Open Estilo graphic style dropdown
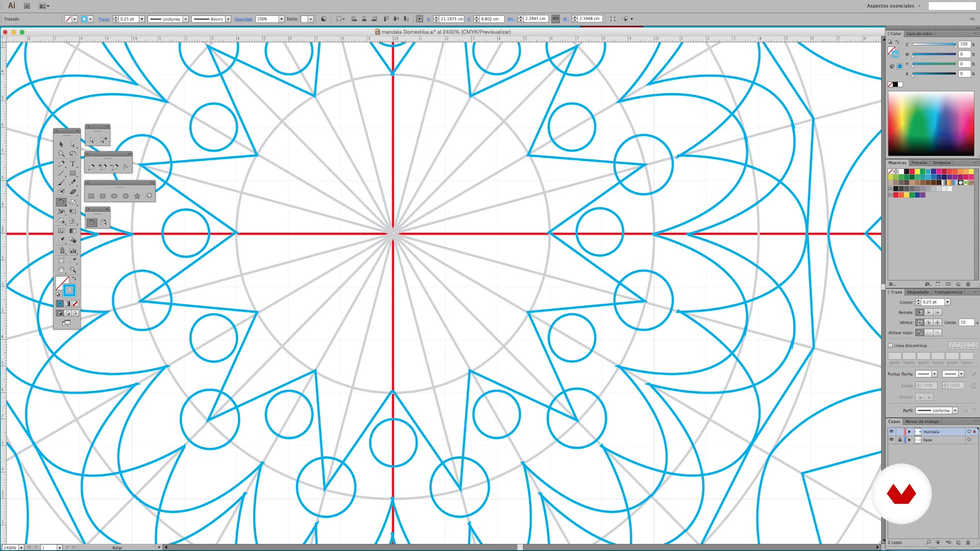The image size is (980, 551). pos(311,19)
